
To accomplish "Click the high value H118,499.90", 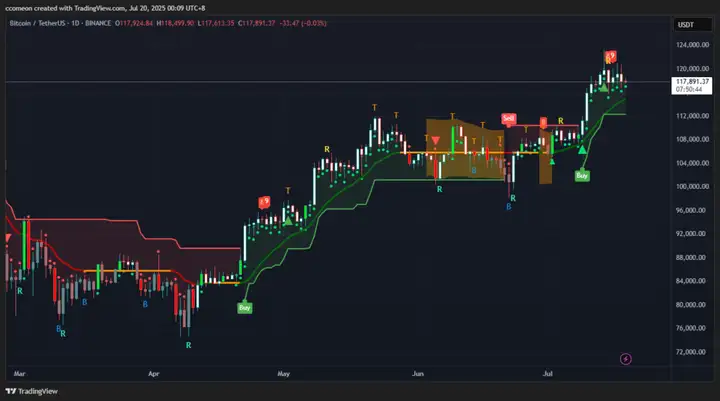I will (175, 23).
